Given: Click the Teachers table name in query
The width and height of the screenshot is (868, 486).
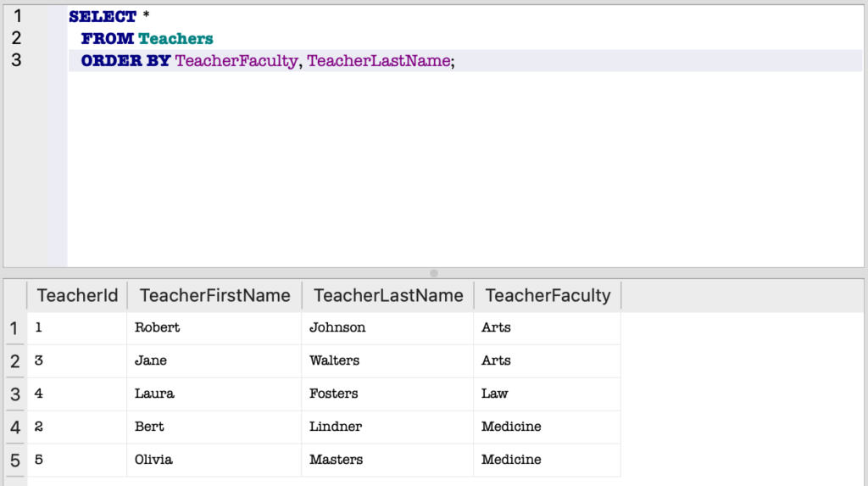Looking at the screenshot, I should click(175, 39).
